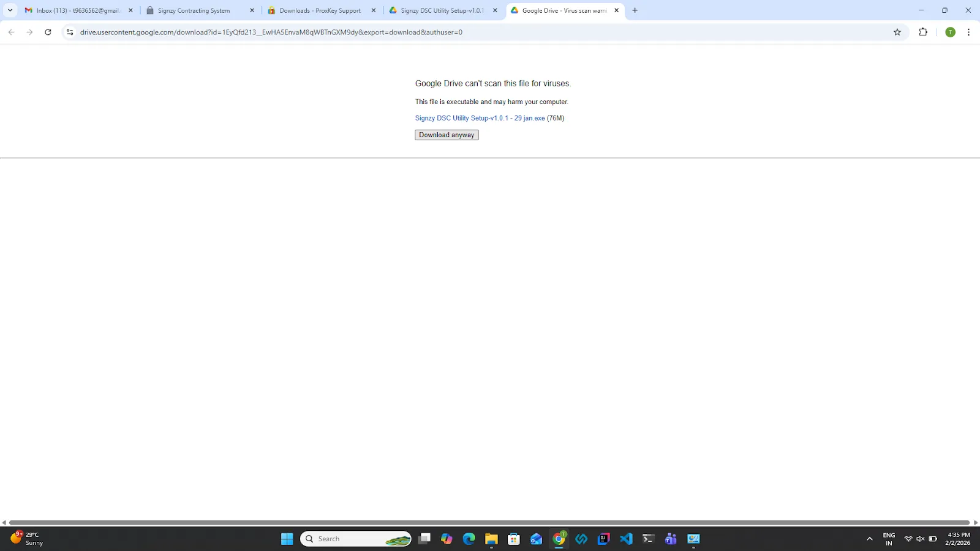Screen dimensions: 980x551
Task: Open the blue hexagon app after Chrome on taskbar
Action: [581, 539]
